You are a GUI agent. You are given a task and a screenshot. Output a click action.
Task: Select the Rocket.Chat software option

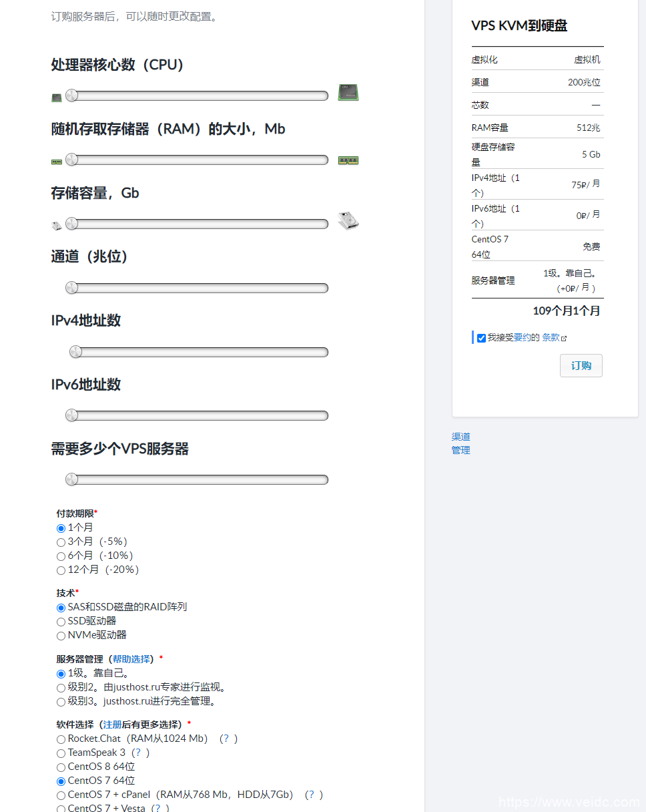tap(61, 739)
